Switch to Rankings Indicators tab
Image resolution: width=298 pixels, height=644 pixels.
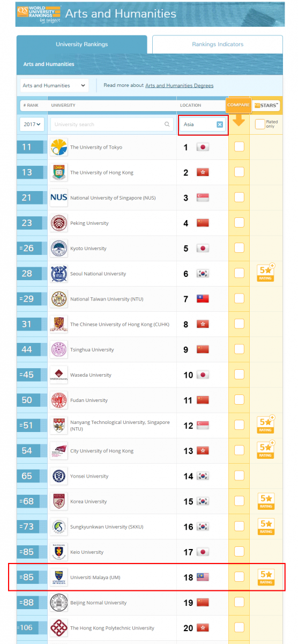218,45
